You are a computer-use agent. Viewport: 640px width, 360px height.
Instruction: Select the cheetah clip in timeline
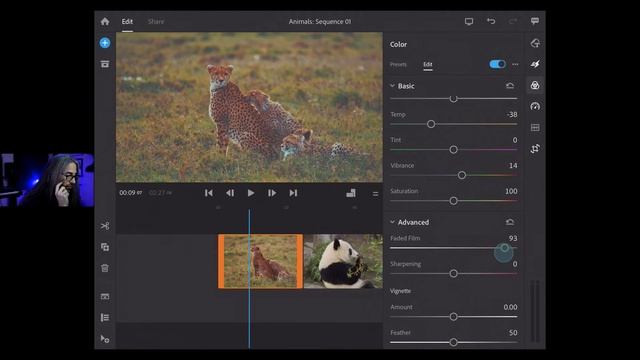[260, 261]
